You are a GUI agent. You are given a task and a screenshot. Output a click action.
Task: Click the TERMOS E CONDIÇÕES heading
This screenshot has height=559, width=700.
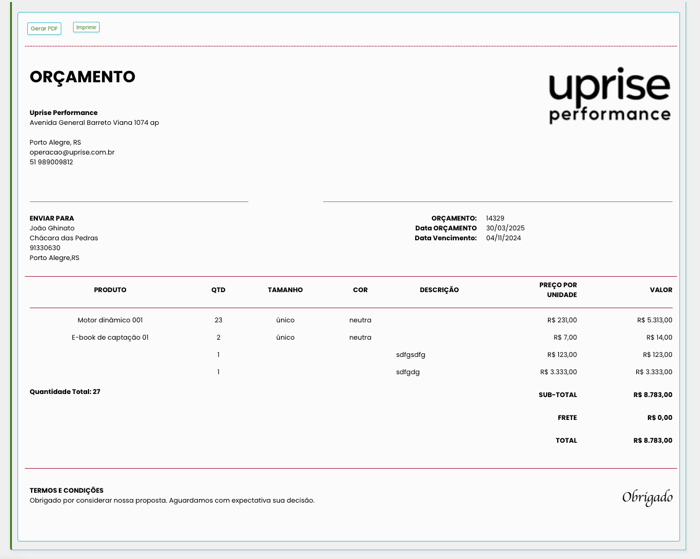click(67, 490)
